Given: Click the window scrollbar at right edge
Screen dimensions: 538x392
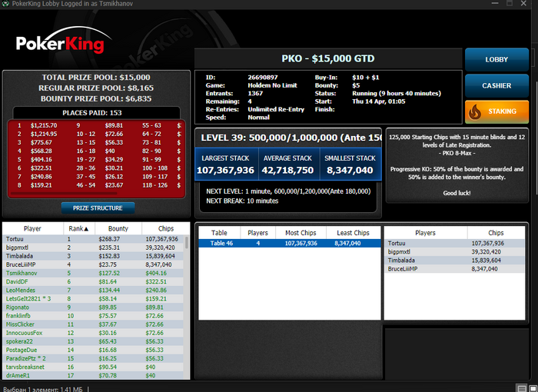Looking at the screenshot, I should click(536, 138).
